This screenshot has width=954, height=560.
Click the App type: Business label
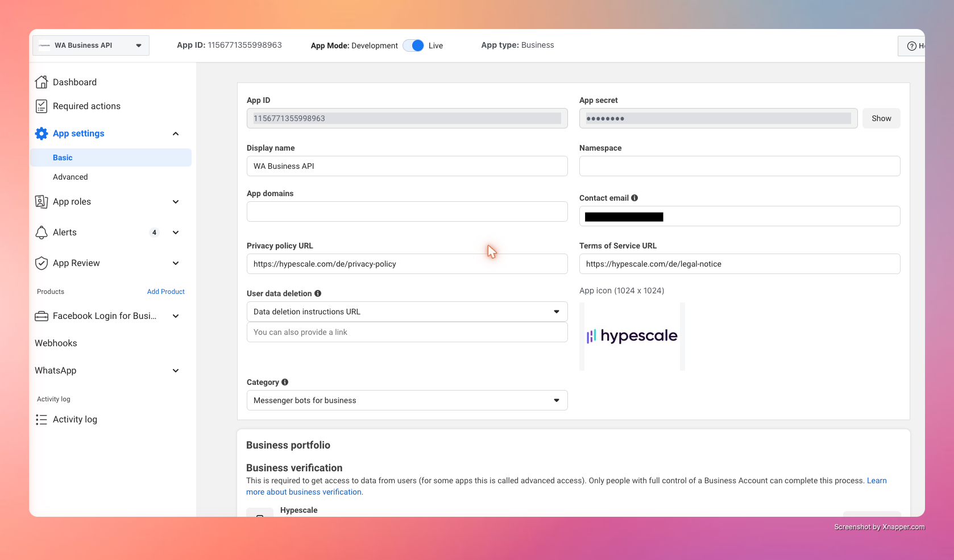coord(517,45)
